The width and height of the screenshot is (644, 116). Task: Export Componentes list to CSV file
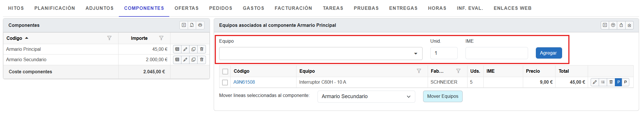[x=192, y=25]
